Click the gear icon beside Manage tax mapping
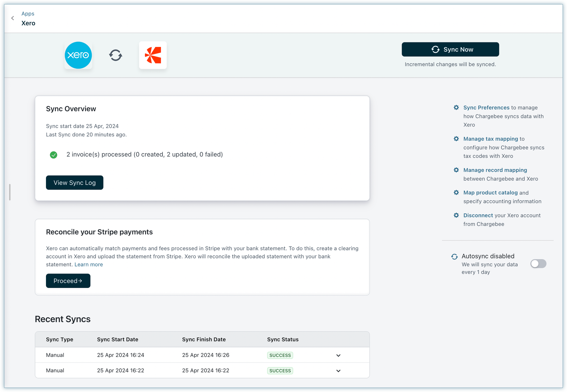This screenshot has width=567, height=392. pos(456,139)
